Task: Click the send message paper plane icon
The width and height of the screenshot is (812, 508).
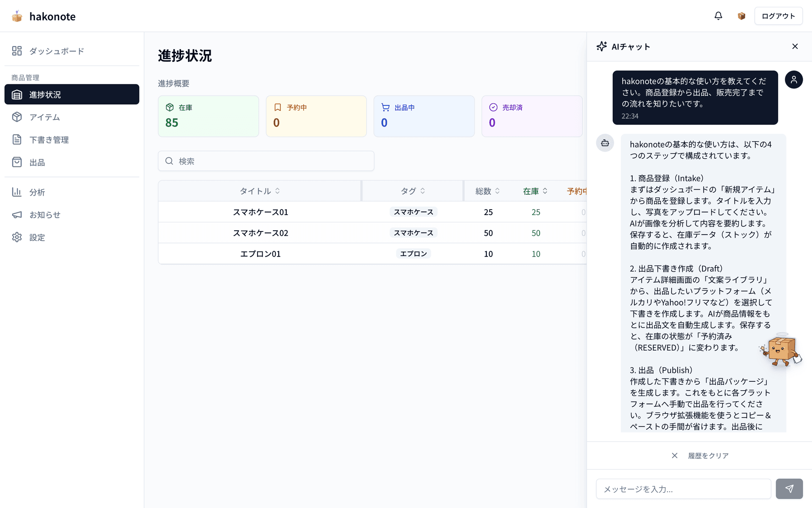Action: click(789, 489)
